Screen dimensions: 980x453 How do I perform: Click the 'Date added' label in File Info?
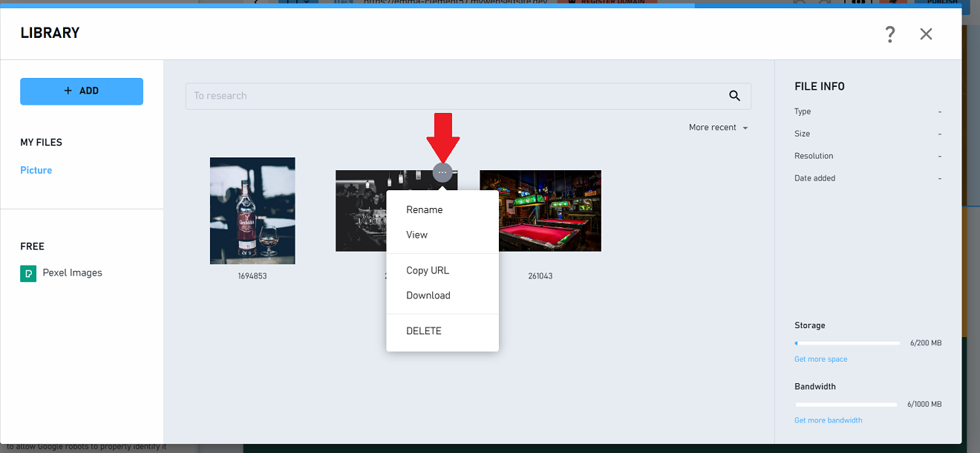click(814, 178)
